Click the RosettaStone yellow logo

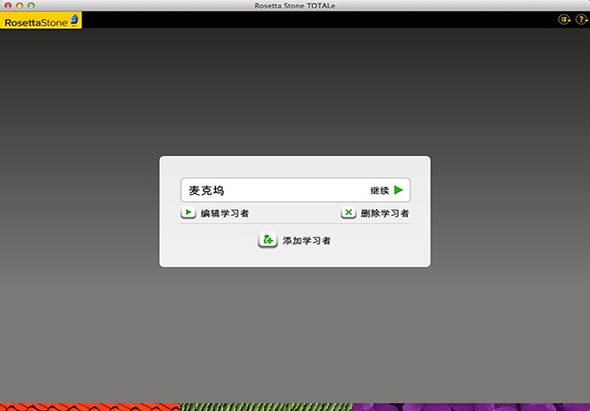[41, 20]
